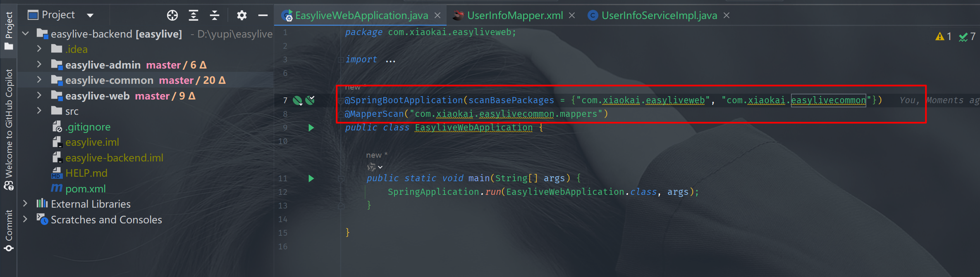
Task: Click the yellow warning indicator in editor
Action: [x=943, y=37]
